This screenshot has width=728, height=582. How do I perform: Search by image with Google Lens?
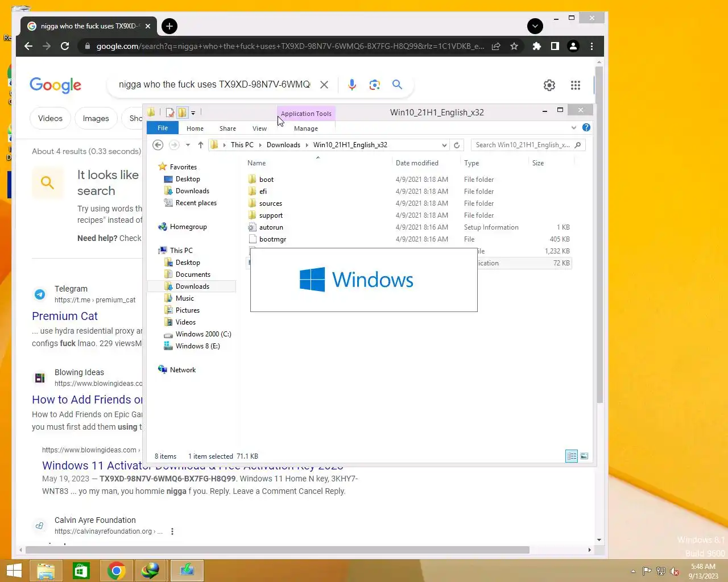[x=374, y=85]
